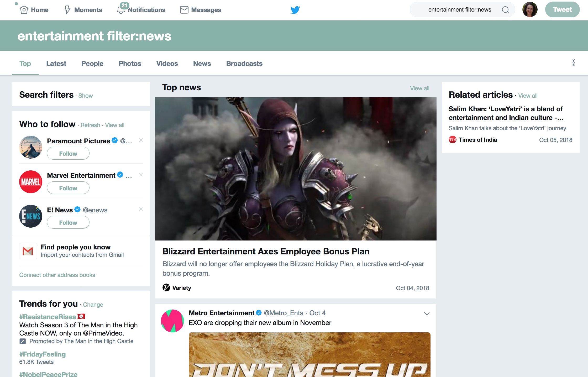Switch to the People tab
588x377 pixels.
point(92,64)
